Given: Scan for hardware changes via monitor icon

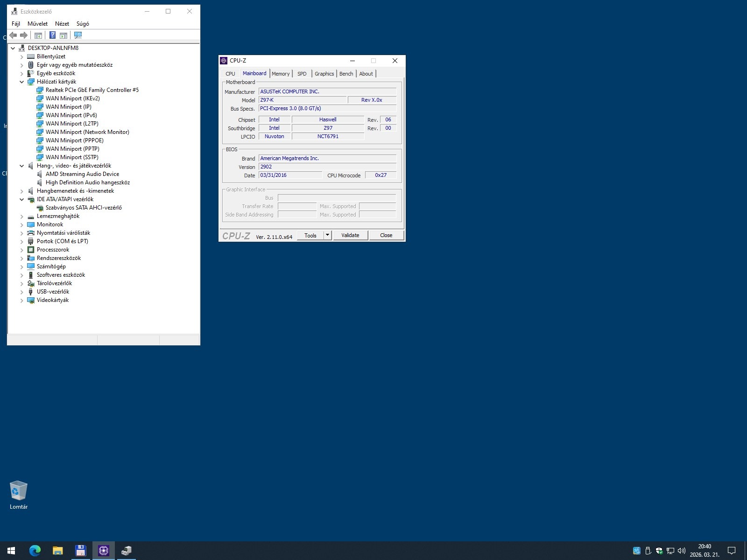Looking at the screenshot, I should click(78, 35).
